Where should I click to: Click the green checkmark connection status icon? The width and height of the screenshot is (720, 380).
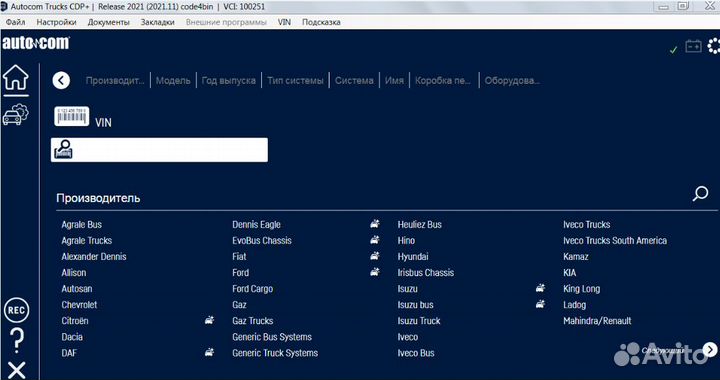click(674, 50)
